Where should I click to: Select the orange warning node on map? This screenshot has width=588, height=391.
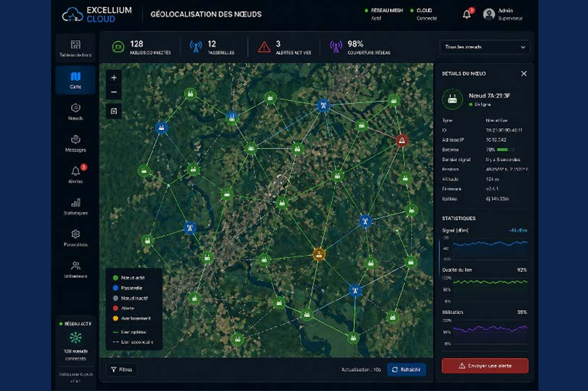click(319, 254)
